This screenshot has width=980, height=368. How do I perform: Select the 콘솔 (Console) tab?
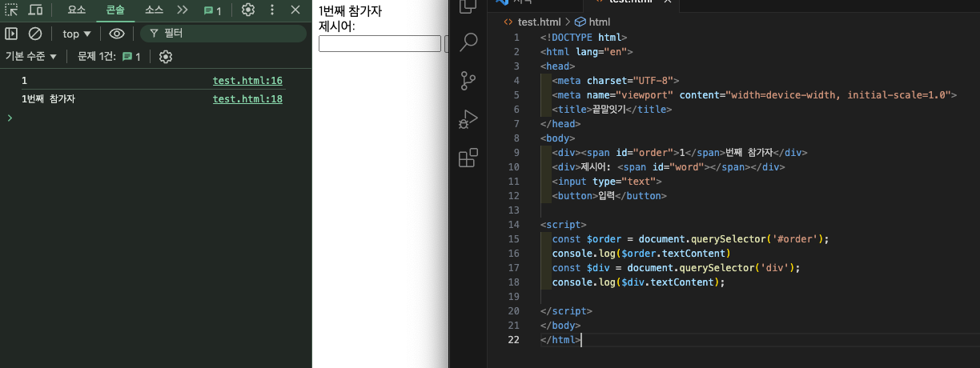(115, 10)
